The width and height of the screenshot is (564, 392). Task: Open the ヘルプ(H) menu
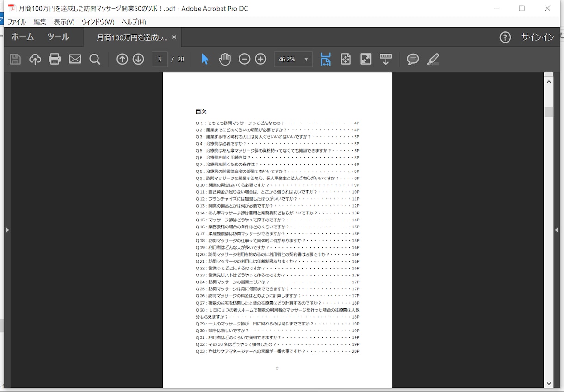(134, 22)
